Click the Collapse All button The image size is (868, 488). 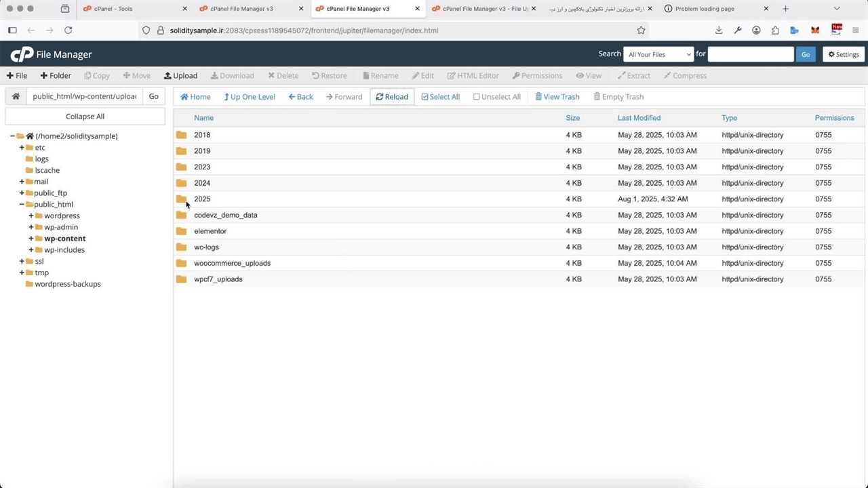point(85,117)
